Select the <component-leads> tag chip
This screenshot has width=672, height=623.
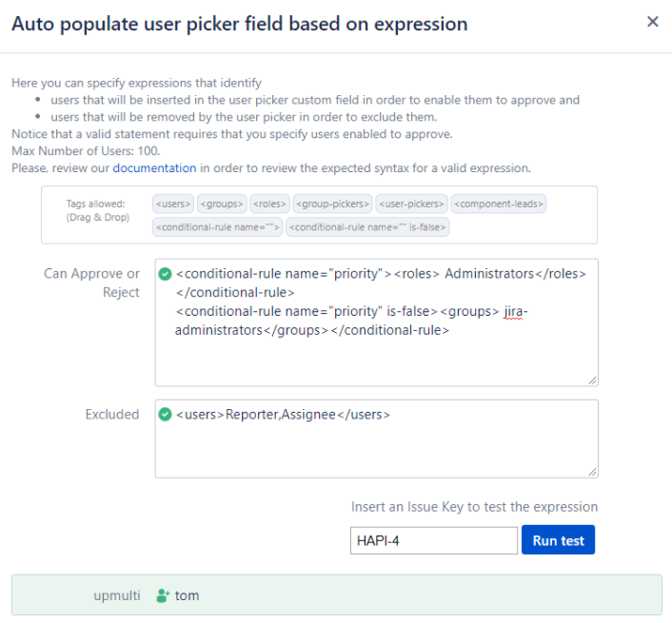[x=499, y=204]
